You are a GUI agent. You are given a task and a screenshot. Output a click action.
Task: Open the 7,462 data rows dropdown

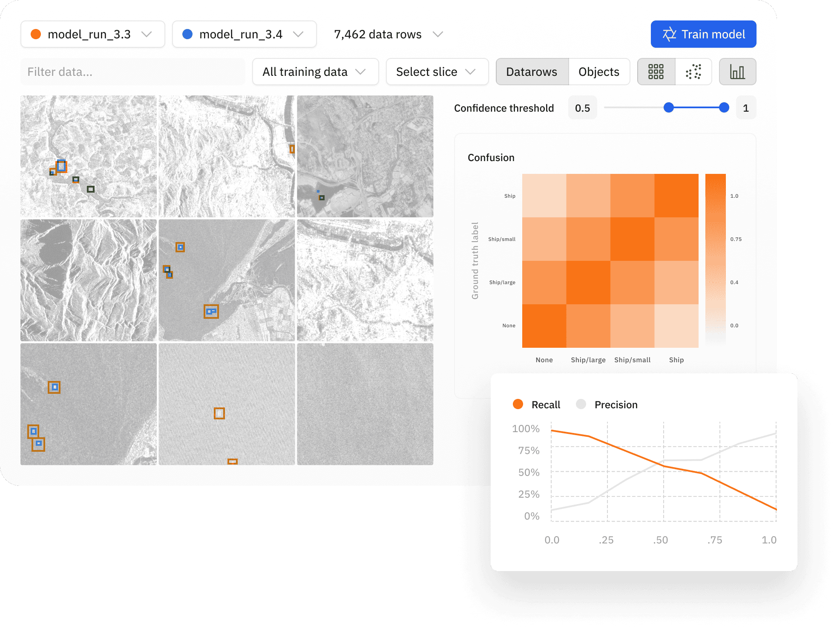click(438, 34)
